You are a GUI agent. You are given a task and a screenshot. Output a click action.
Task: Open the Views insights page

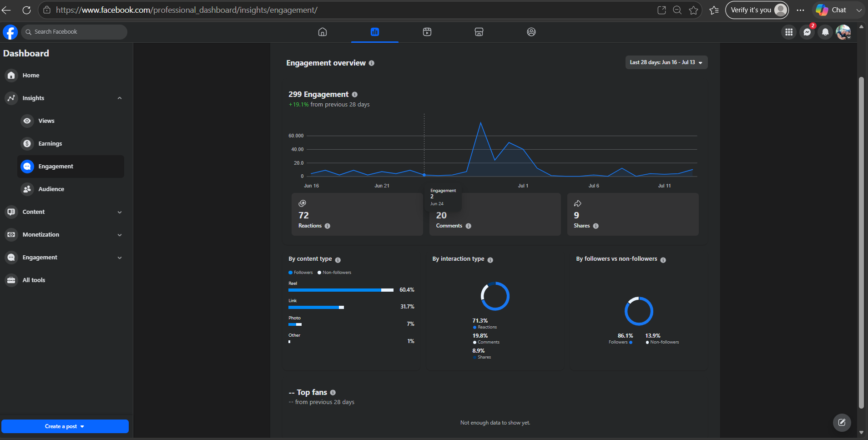click(71, 121)
